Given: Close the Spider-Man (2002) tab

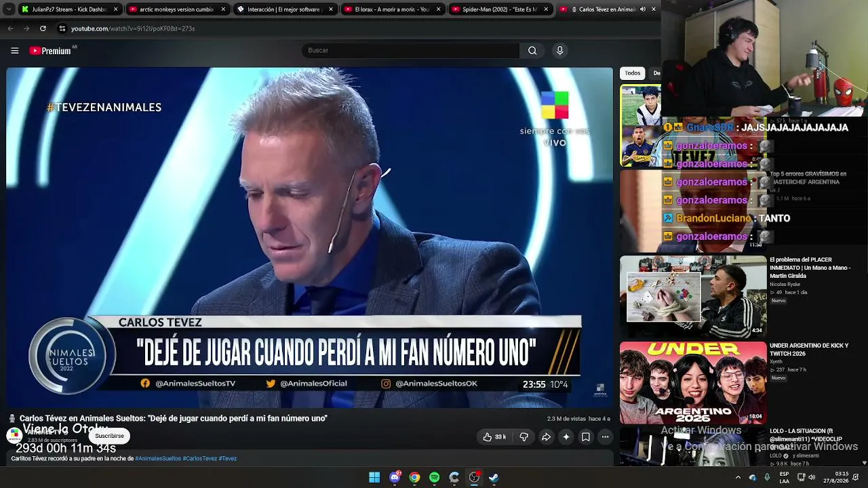Looking at the screenshot, I should pyautogui.click(x=546, y=9).
